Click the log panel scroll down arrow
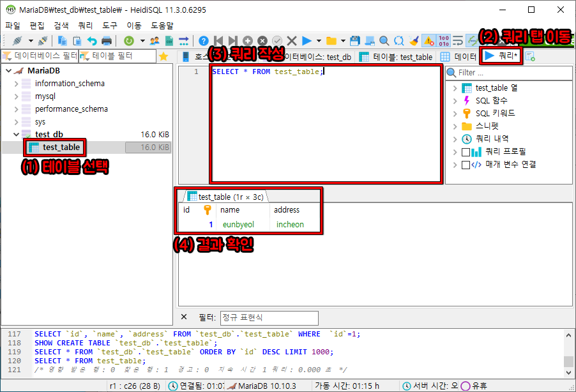576x392 pixels. click(x=568, y=372)
